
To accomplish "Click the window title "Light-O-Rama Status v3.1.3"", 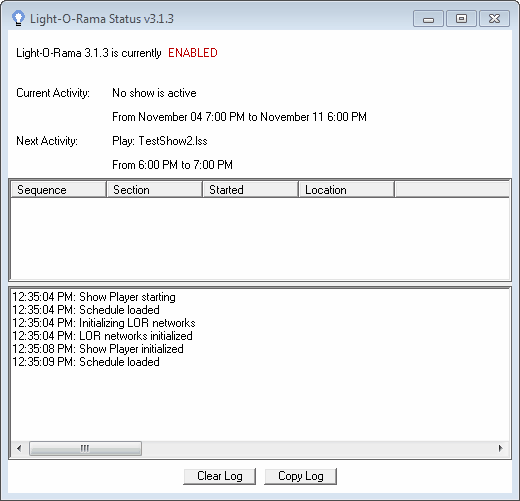I will pyautogui.click(x=102, y=19).
